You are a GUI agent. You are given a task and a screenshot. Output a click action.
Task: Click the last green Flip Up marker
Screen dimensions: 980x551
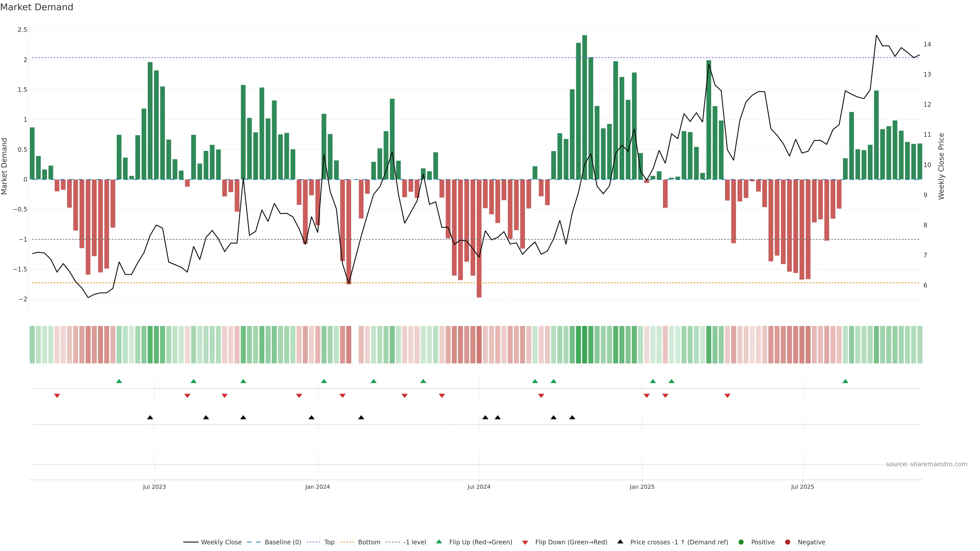pos(845,381)
